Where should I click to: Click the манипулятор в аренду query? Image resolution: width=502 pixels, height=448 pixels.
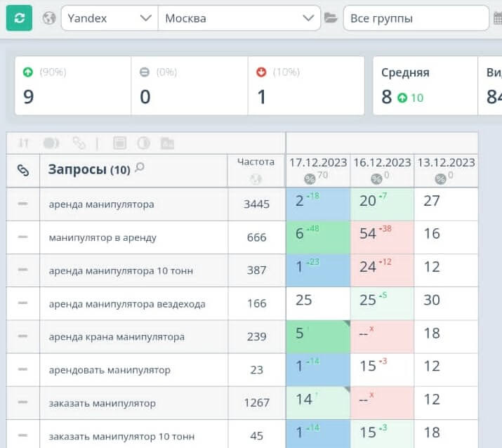coord(103,237)
